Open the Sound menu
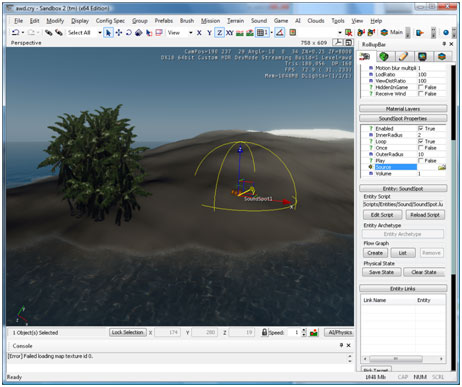This screenshot has height=387, width=462. 259,21
